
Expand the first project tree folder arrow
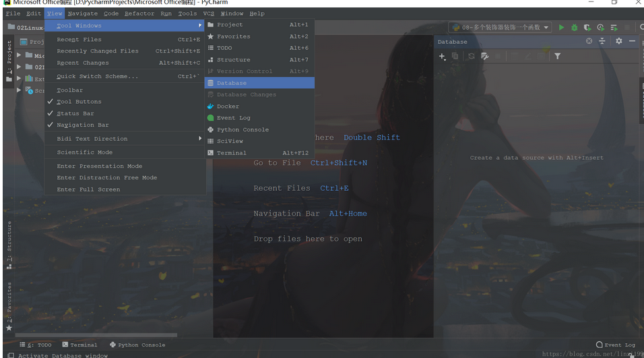point(19,55)
